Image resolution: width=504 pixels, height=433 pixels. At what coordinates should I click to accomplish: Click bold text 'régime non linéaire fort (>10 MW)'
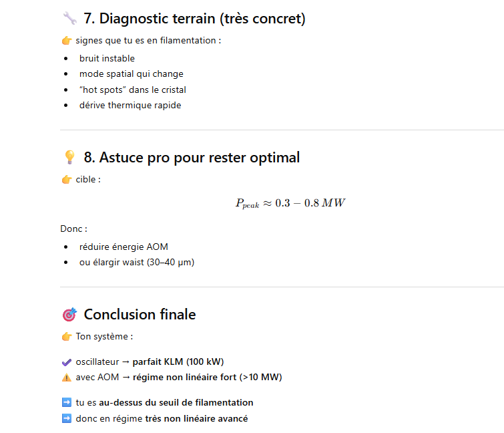coord(208,377)
